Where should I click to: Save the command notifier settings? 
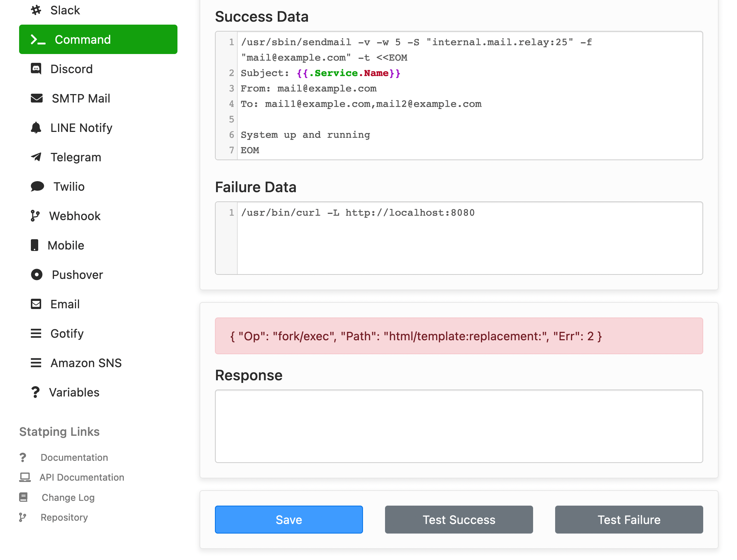[x=289, y=520]
